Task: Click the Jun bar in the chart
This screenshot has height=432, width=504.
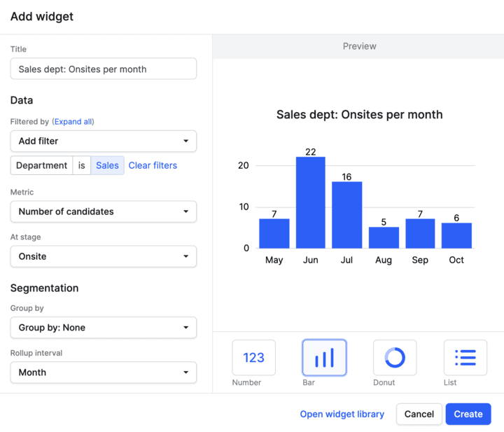Action: 311,202
